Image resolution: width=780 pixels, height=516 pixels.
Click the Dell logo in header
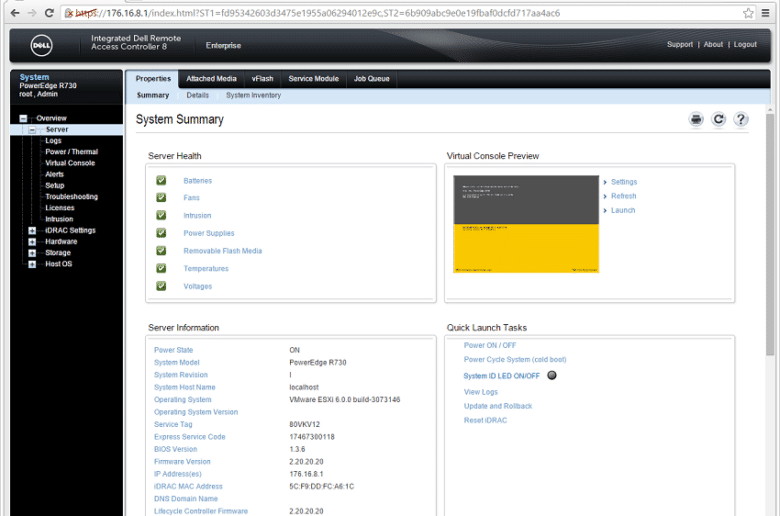pos(41,45)
